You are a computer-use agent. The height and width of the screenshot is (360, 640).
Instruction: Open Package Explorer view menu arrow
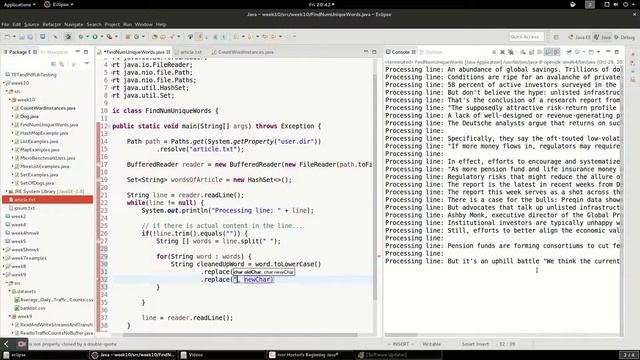point(87,64)
